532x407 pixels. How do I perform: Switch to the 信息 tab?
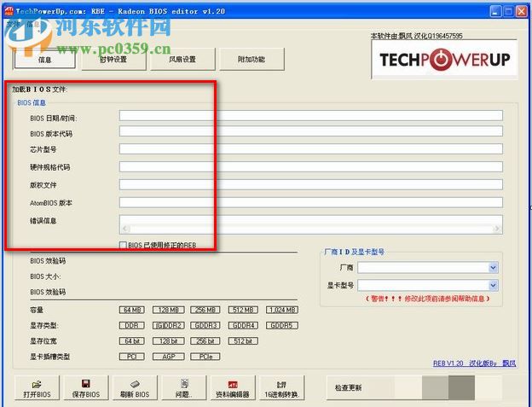click(x=44, y=60)
